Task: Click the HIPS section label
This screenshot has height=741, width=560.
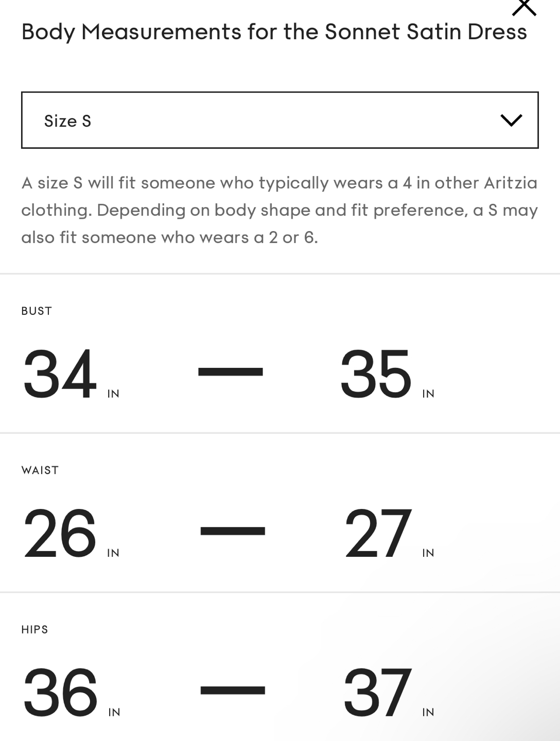Action: 34,629
